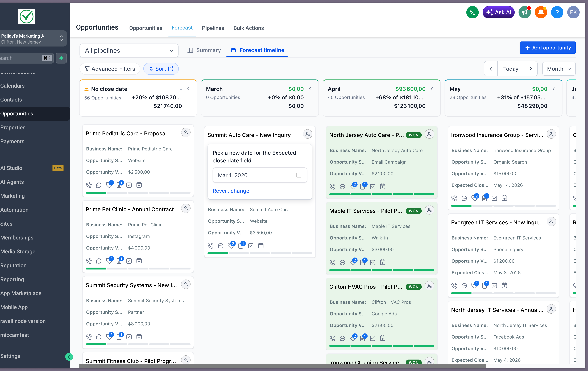The height and width of the screenshot is (371, 588).
Task: Click the Revert change link
Action: 231,191
